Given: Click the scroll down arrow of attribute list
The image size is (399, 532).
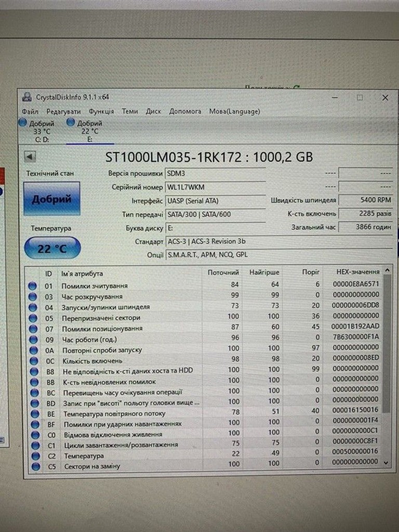Looking at the screenshot, I should tap(386, 462).
